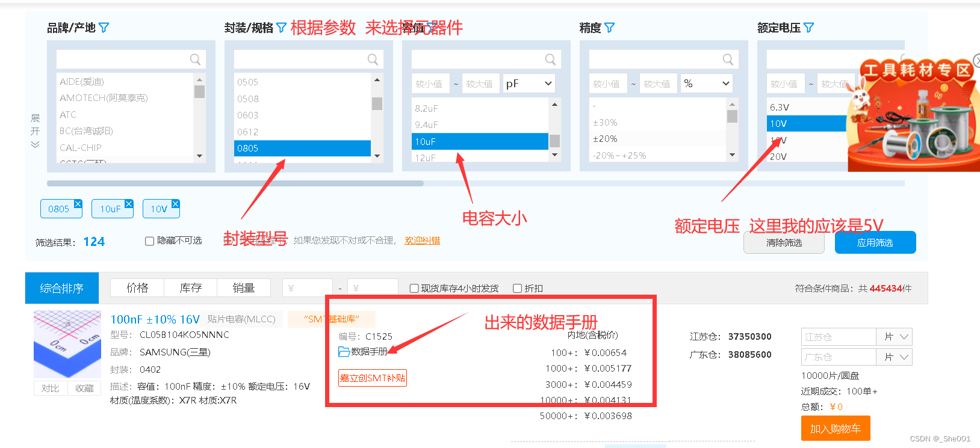
Task: Remove the 10uF filter tag
Action: (x=129, y=204)
